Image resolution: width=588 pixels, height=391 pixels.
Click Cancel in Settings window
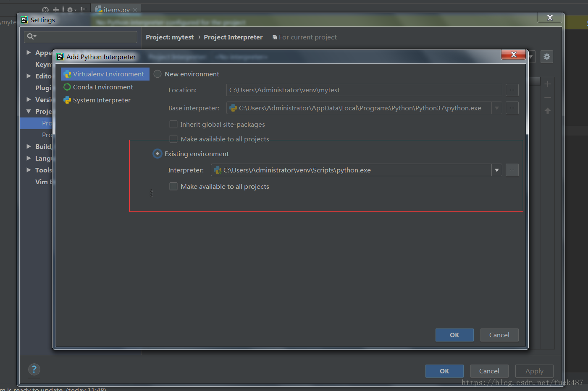click(489, 371)
